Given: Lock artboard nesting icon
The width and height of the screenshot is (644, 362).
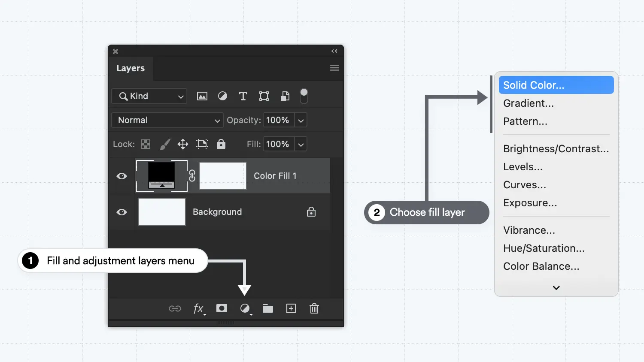Looking at the screenshot, I should tap(202, 144).
